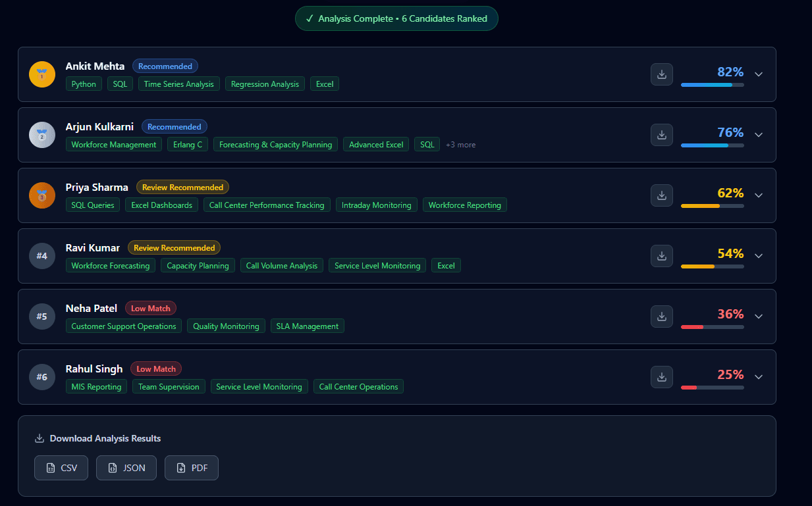Export results as CSV
Viewport: 812px width, 506px height.
click(61, 468)
